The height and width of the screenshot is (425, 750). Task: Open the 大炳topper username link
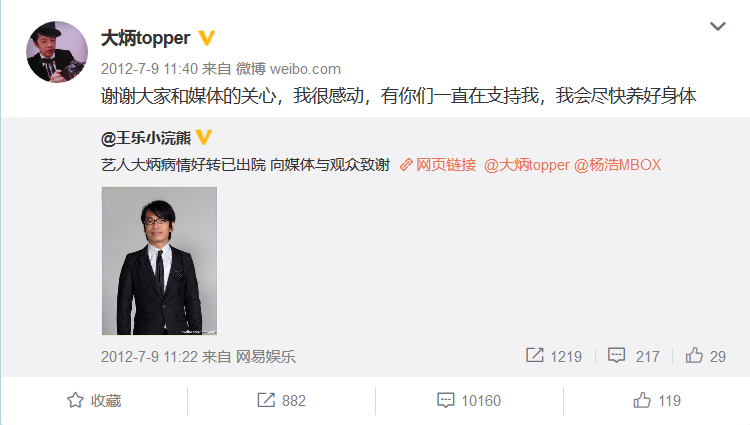(x=146, y=38)
